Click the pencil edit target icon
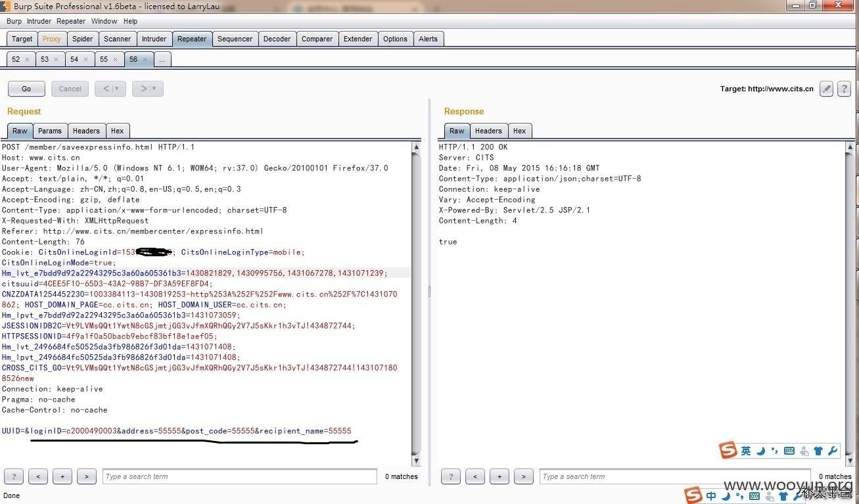 click(x=827, y=89)
